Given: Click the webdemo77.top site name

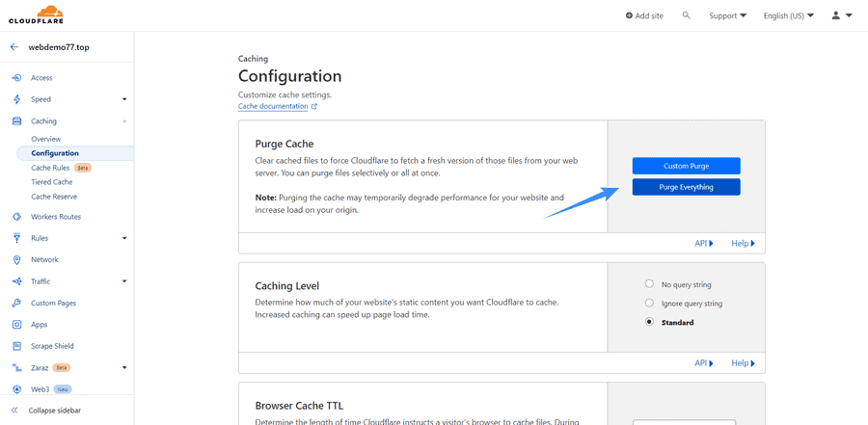Looking at the screenshot, I should [x=59, y=47].
